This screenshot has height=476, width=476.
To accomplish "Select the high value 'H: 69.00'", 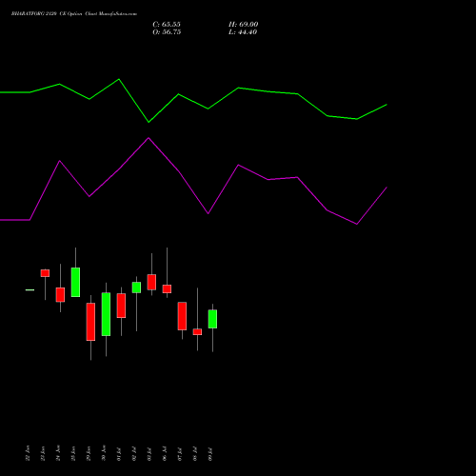I will pos(244,25).
